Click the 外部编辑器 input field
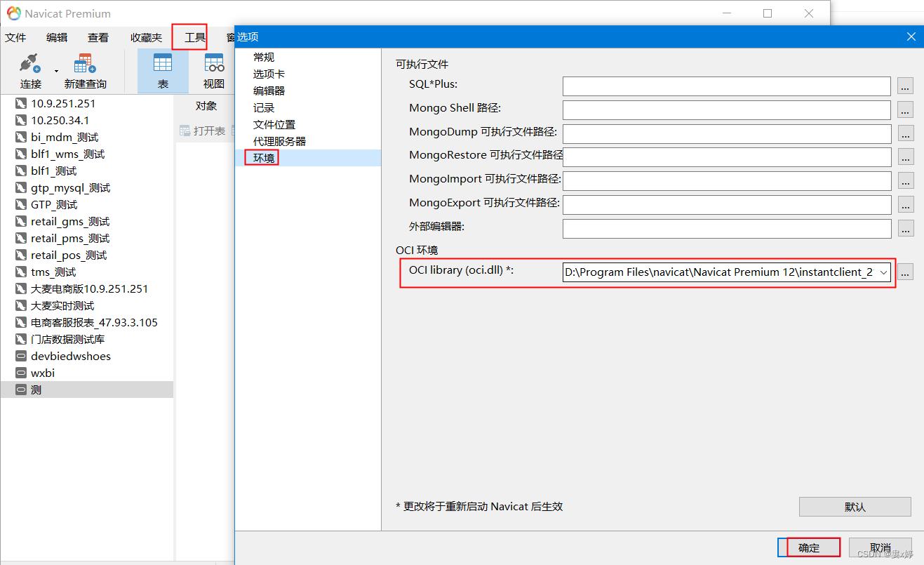Screen dimensions: 924x565 point(727,229)
